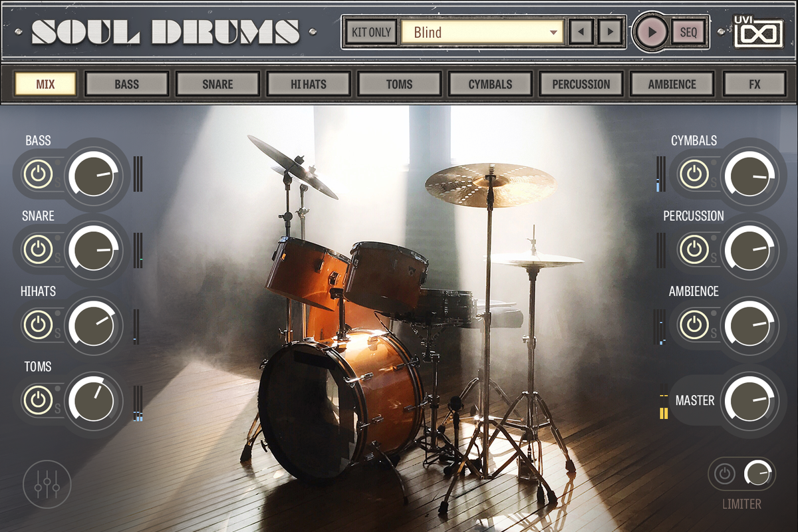Solo the Bass channel with S
Screen dimensions: 798x532
pos(58,182)
